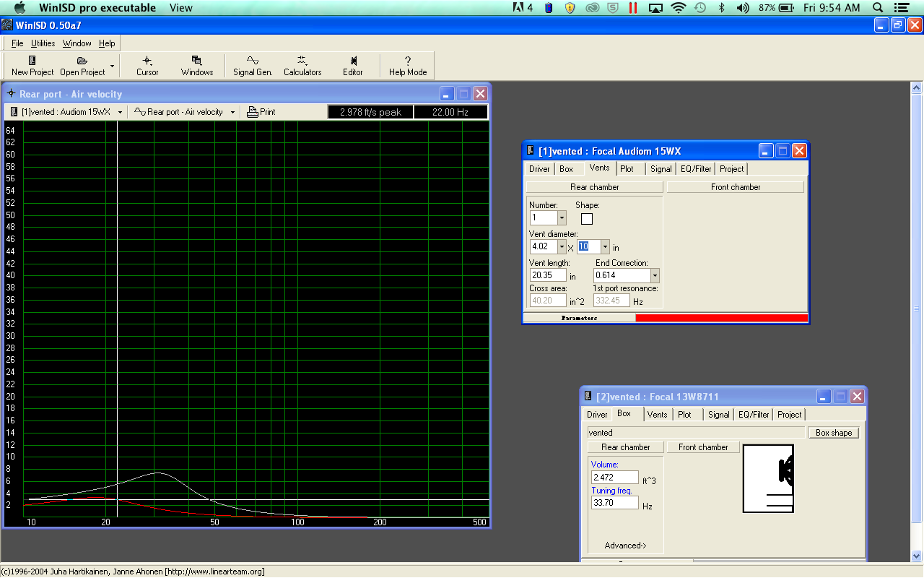Click the Bluetooth menu bar icon
924x578 pixels.
[720, 8]
